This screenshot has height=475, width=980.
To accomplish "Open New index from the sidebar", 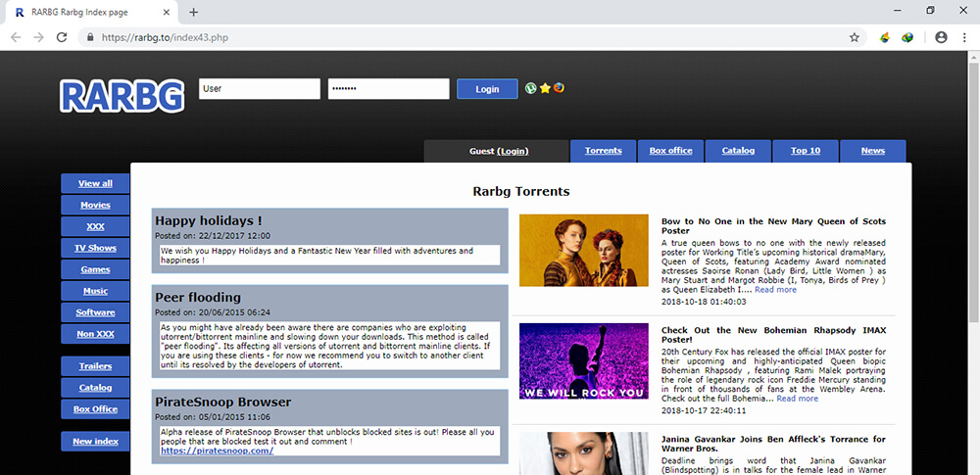I will 95,442.
